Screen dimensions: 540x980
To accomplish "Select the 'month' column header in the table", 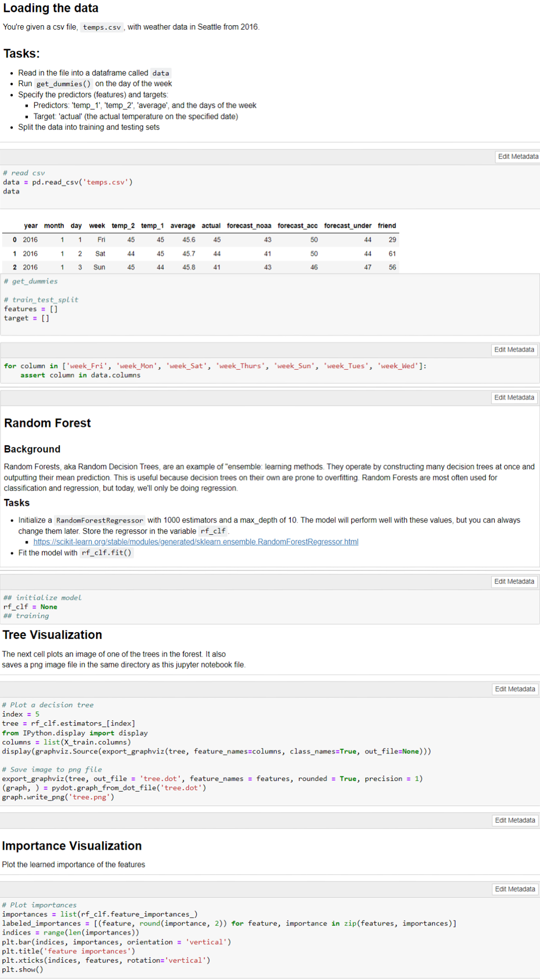I will [x=54, y=226].
